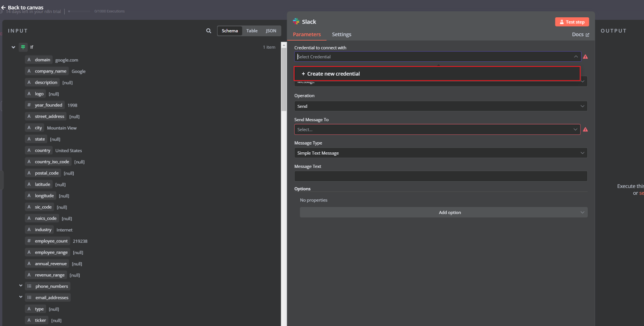This screenshot has width=644, height=326.
Task: Open the Operation dropdown showing Send
Action: coord(441,106)
